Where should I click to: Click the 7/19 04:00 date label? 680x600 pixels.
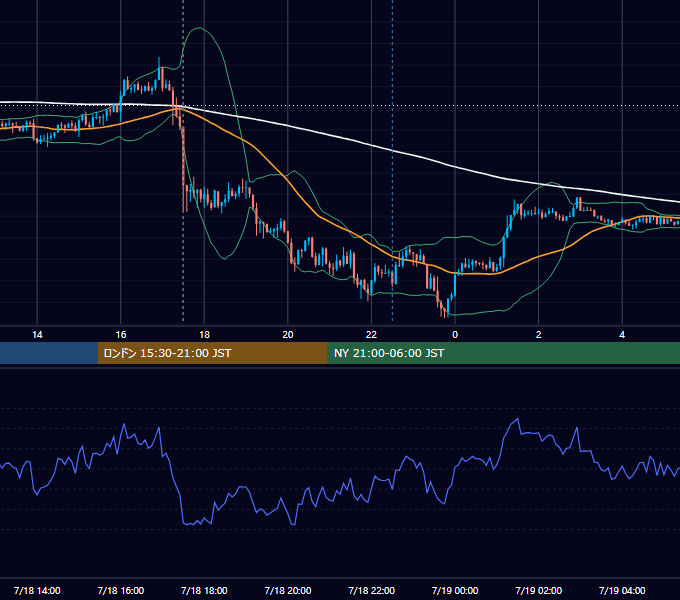tap(622, 590)
